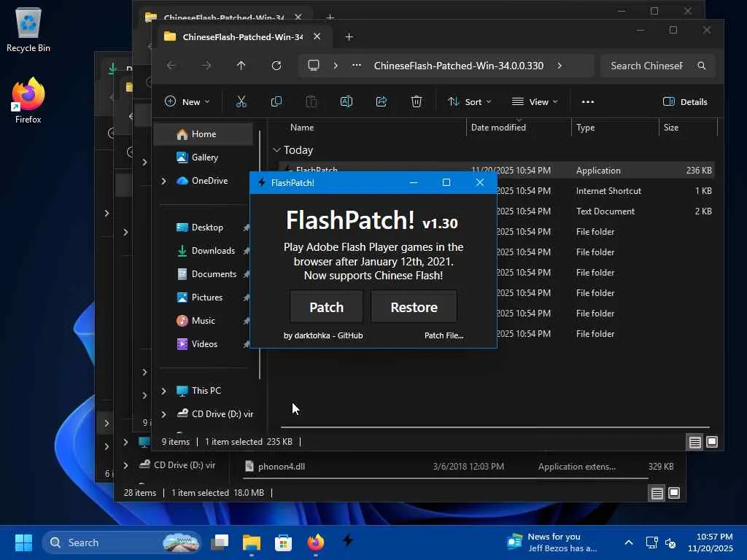
Task: Open the 'by darktohka - GitHub' link
Action: [x=323, y=335]
